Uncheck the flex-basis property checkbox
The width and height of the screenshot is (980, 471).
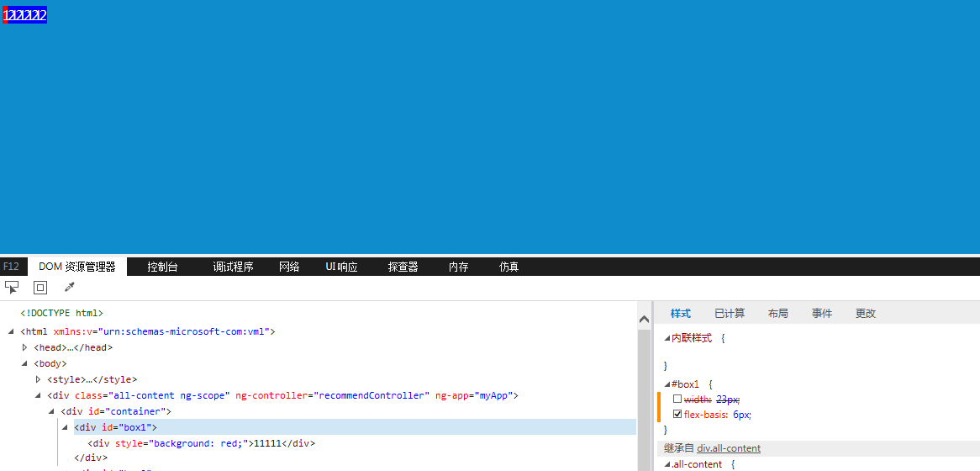click(677, 414)
